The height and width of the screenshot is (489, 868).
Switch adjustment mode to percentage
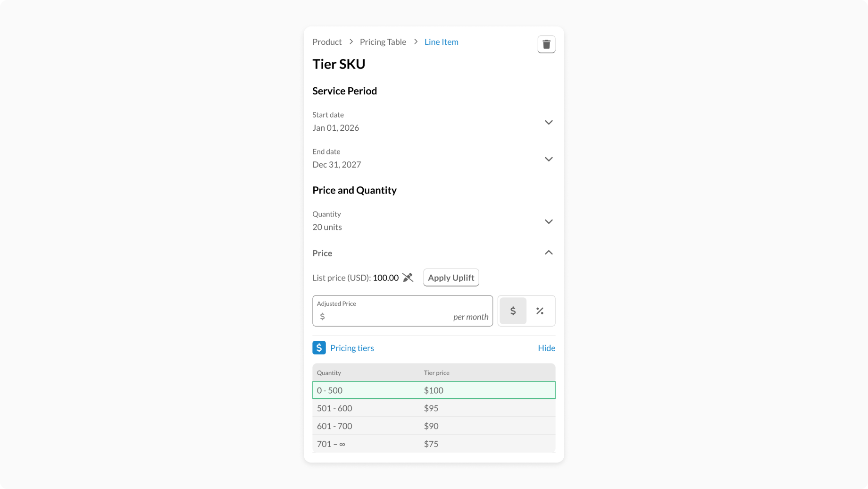[540, 311]
